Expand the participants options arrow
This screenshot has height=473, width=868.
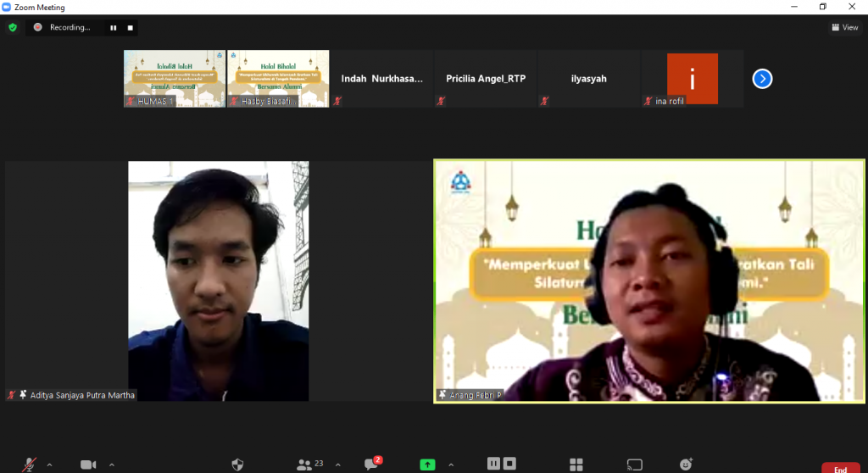click(x=338, y=465)
